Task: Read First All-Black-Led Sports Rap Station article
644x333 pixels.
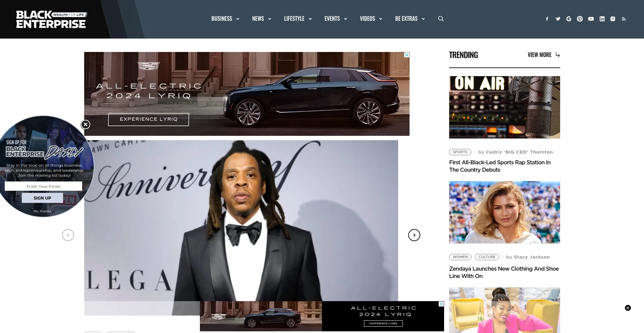Action: (x=500, y=166)
